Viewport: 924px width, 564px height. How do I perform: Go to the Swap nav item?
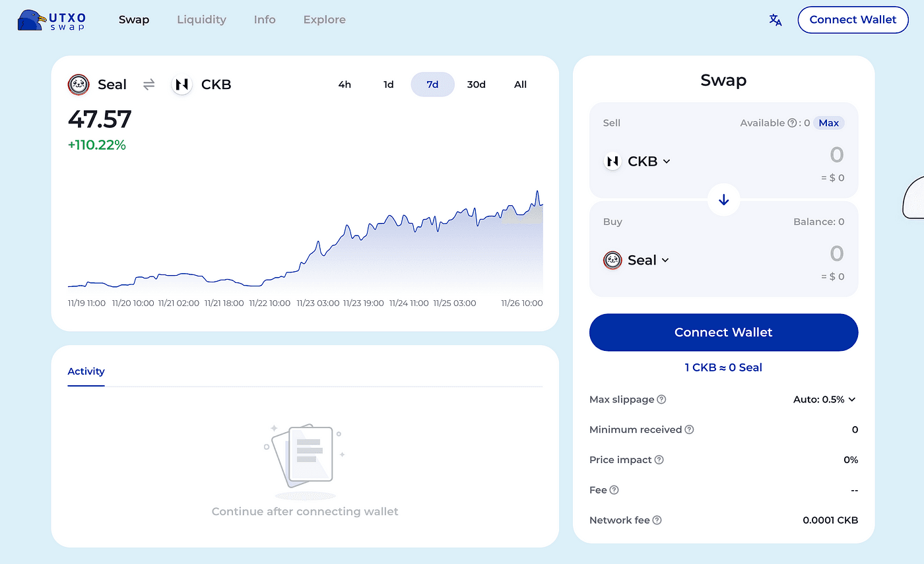(134, 20)
